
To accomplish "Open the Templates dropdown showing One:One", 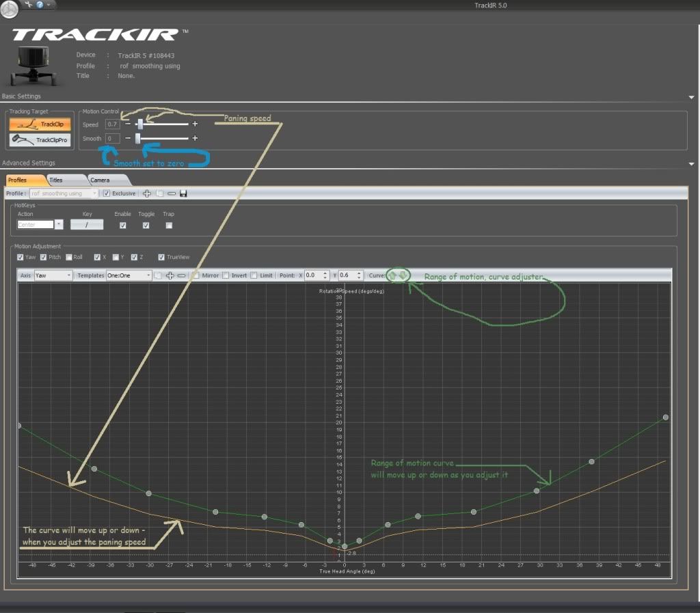I will point(129,275).
